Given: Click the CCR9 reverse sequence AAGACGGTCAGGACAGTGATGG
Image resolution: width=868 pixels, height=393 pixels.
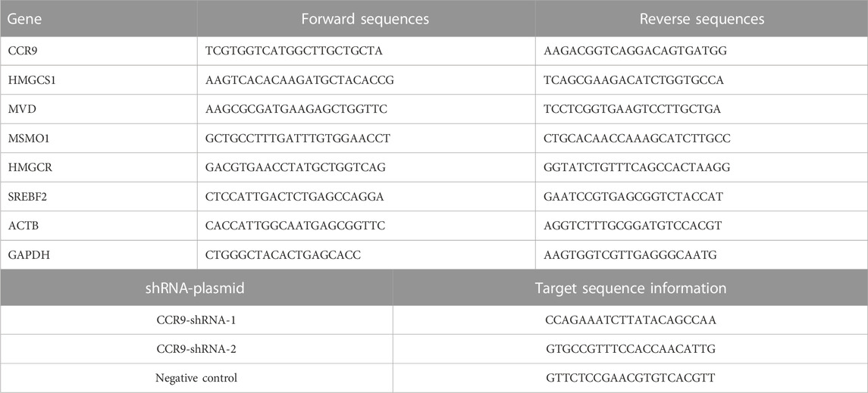Looking at the screenshot, I should tap(635, 51).
